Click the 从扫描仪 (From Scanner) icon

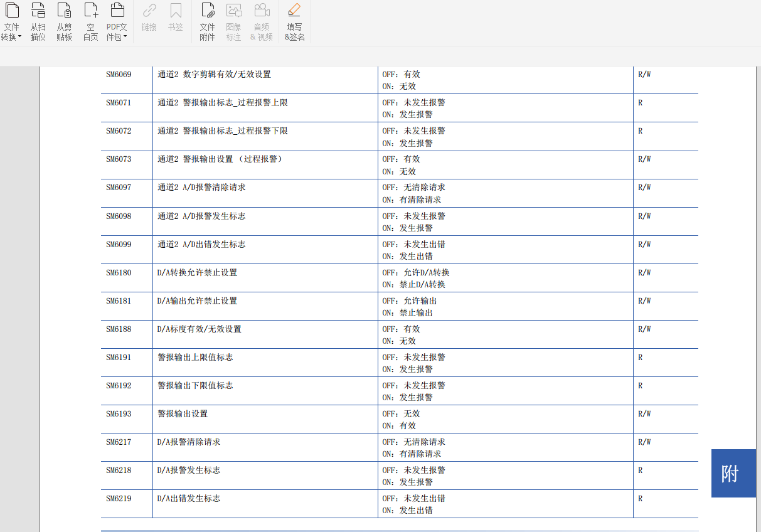pyautogui.click(x=38, y=11)
